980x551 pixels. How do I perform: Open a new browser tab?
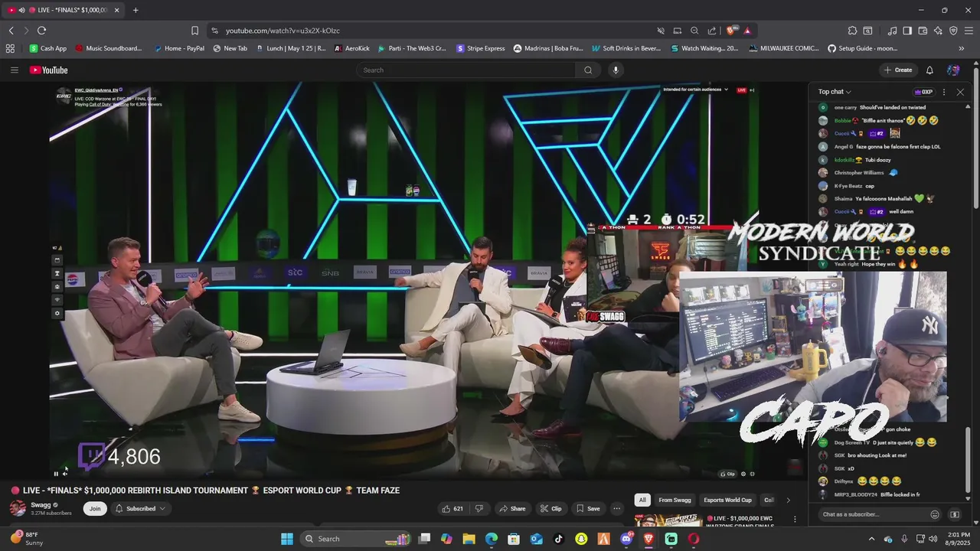[136, 10]
